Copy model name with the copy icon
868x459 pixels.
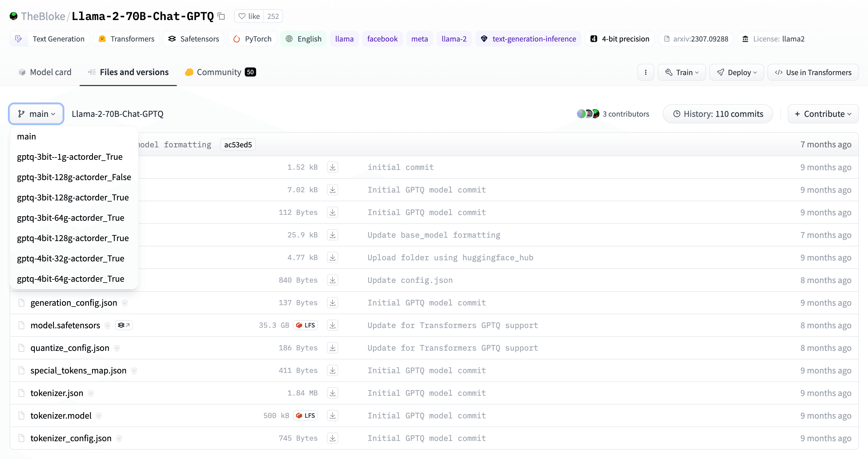pyautogui.click(x=221, y=16)
